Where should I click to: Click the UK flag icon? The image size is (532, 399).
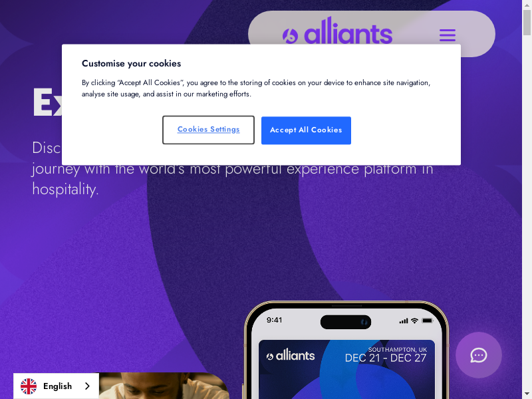point(29,386)
